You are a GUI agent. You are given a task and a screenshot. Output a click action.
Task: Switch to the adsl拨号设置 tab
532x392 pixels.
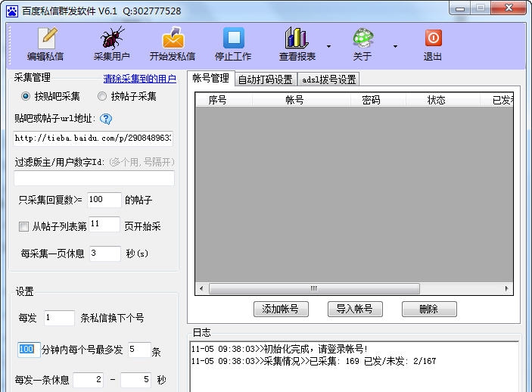tap(328, 79)
